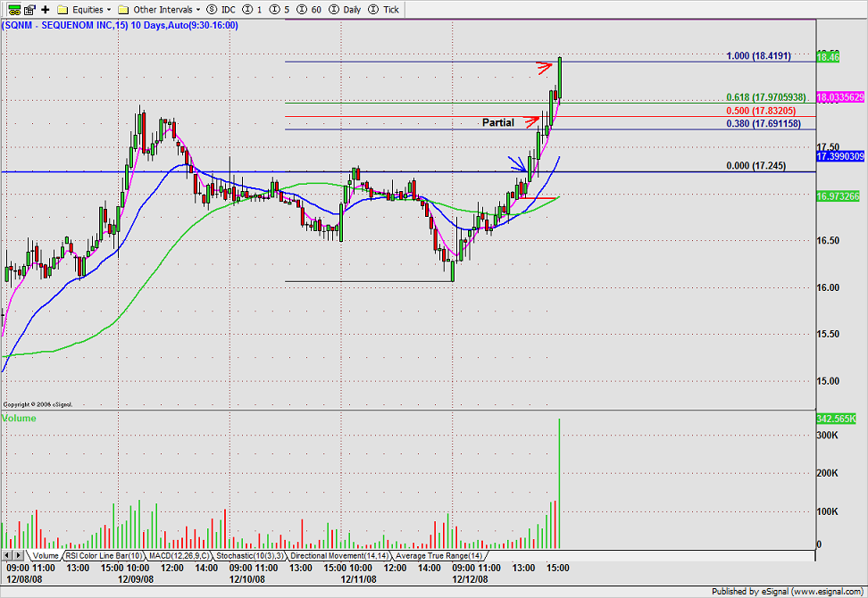Select the crosshair plus cursor icon
868x598 pixels.
[46, 10]
